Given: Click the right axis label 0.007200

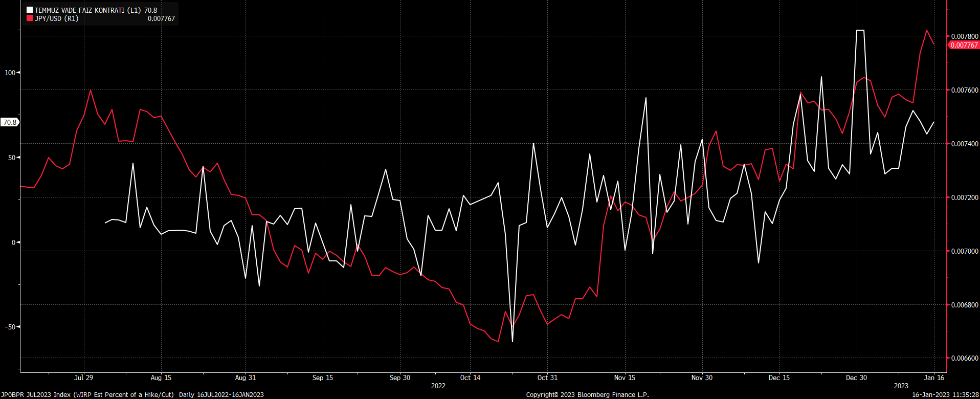Looking at the screenshot, I should 965,197.
